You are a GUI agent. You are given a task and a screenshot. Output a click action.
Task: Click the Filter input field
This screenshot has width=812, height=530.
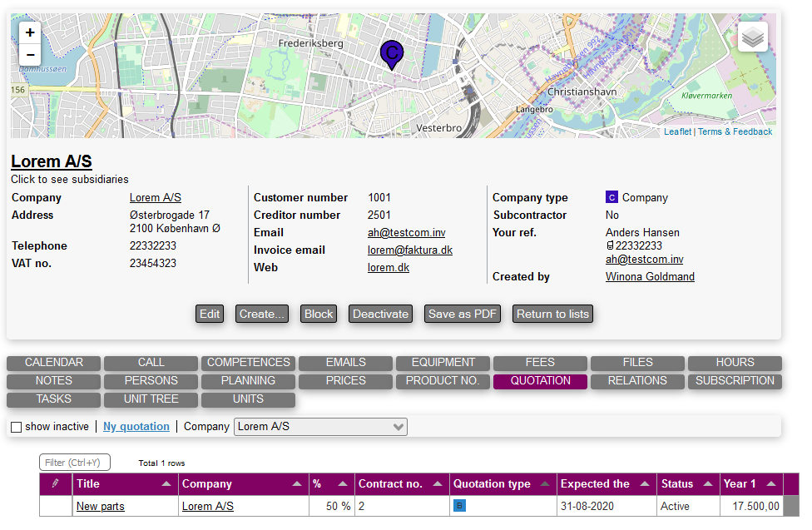point(75,463)
